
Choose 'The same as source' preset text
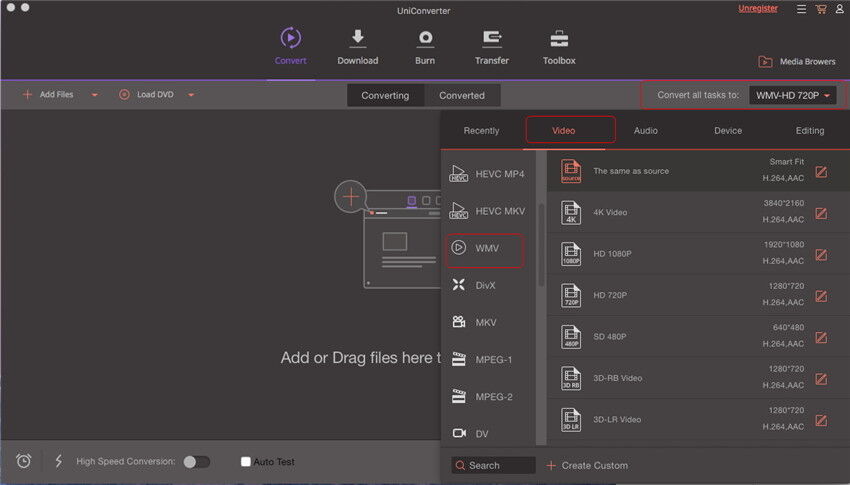tap(631, 171)
